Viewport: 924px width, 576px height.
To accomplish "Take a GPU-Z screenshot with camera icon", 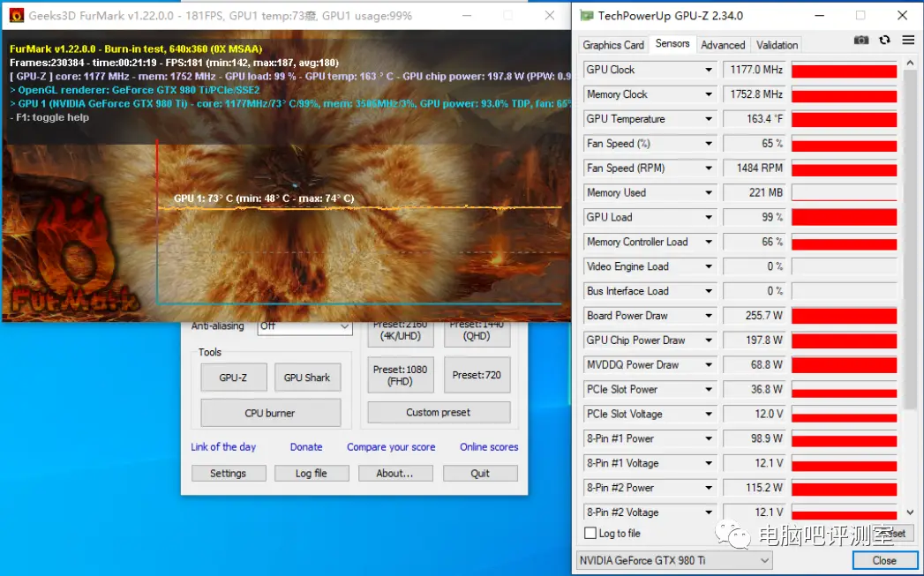I will [861, 40].
